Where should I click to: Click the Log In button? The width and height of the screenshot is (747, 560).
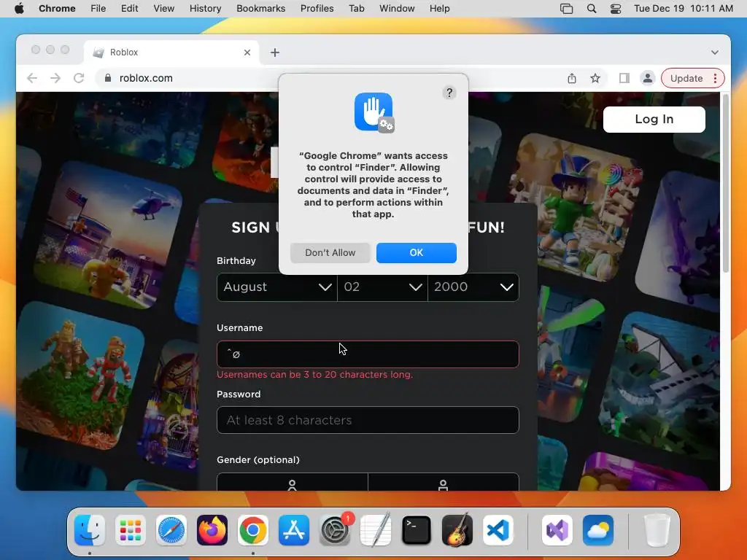point(654,119)
